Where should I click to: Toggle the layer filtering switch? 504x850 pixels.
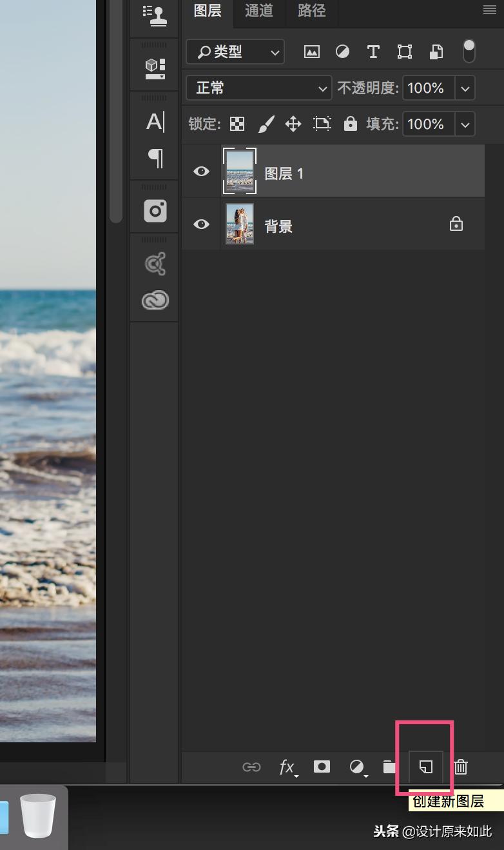469,52
